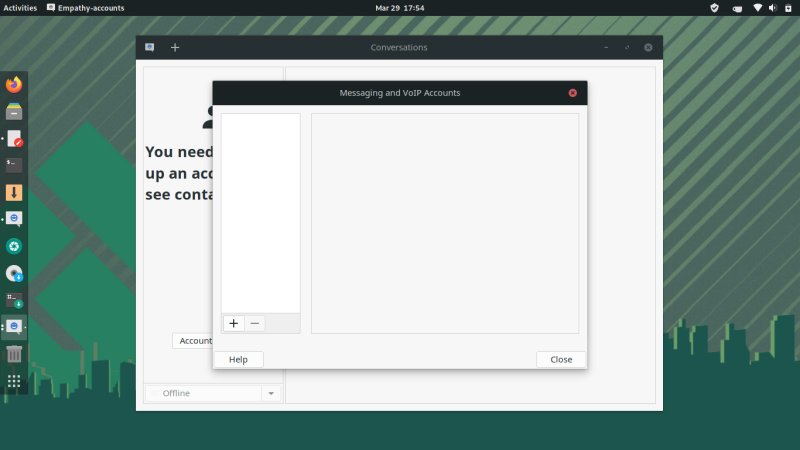This screenshot has height=450, width=800.
Task: Launch Firefox from the dock
Action: click(x=14, y=84)
